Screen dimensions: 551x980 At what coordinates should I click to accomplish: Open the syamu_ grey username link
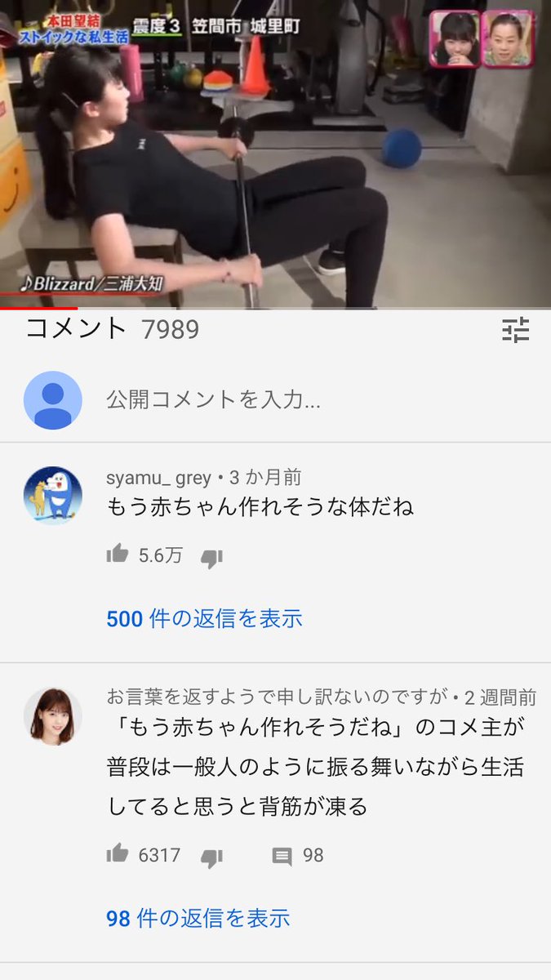tap(159, 478)
